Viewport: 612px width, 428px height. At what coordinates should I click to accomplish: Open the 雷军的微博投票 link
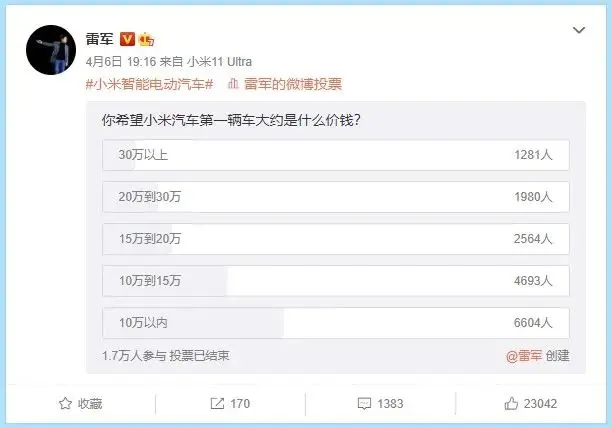[x=293, y=84]
